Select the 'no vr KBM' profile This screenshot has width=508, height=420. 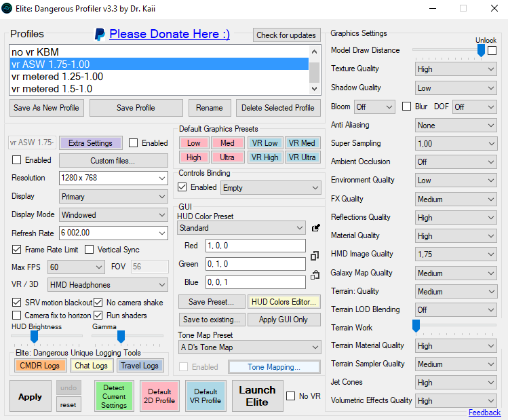point(159,52)
